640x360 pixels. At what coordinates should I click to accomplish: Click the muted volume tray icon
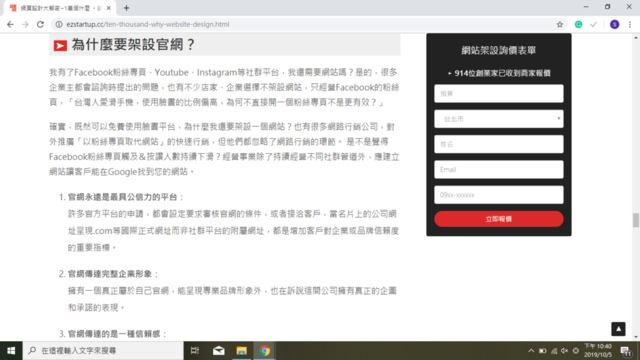click(564, 351)
